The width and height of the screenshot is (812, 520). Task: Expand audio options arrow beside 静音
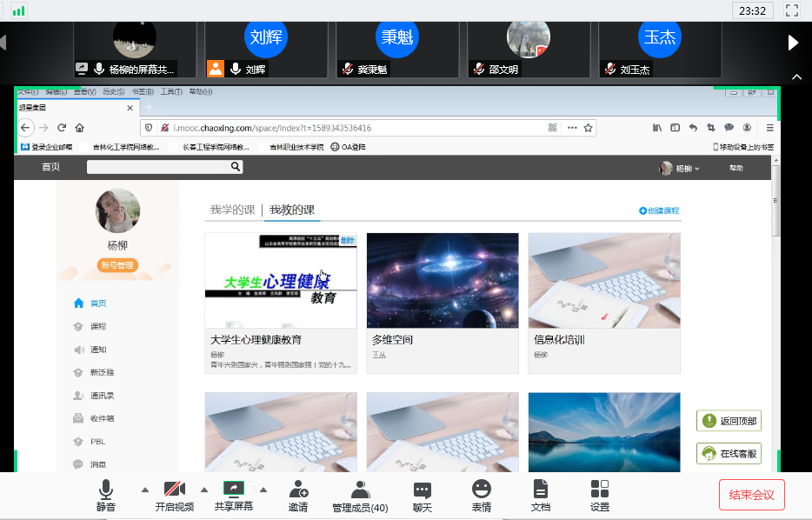click(x=145, y=489)
